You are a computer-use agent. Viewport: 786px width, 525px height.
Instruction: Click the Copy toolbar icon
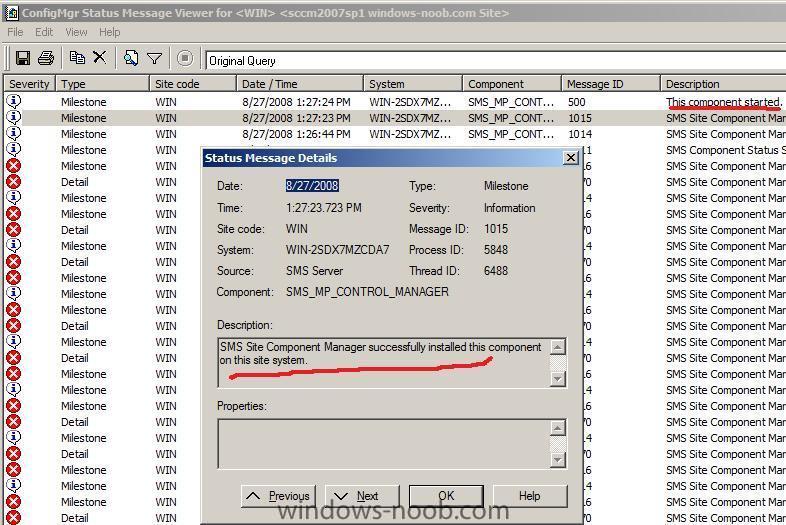[77, 58]
